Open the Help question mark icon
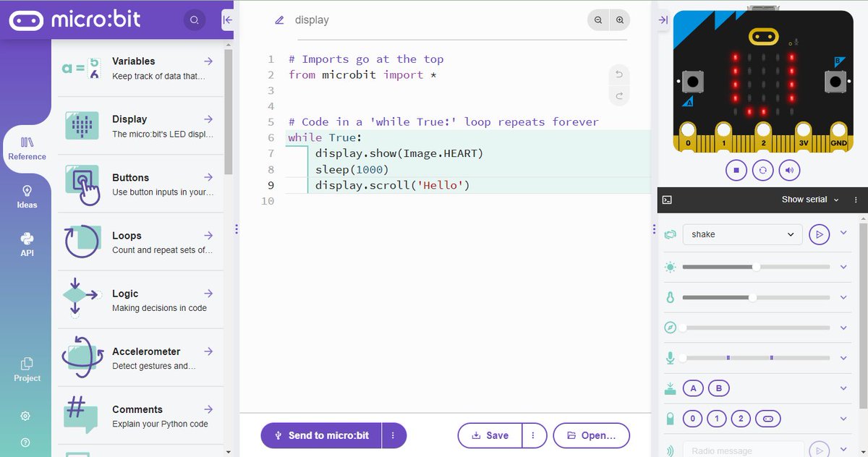The width and height of the screenshot is (868, 457). (x=25, y=442)
